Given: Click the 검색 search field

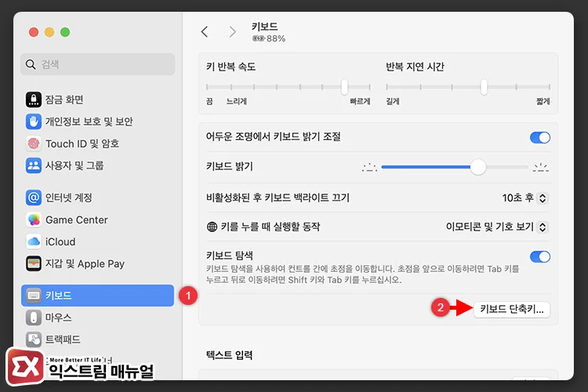Looking at the screenshot, I should [97, 64].
